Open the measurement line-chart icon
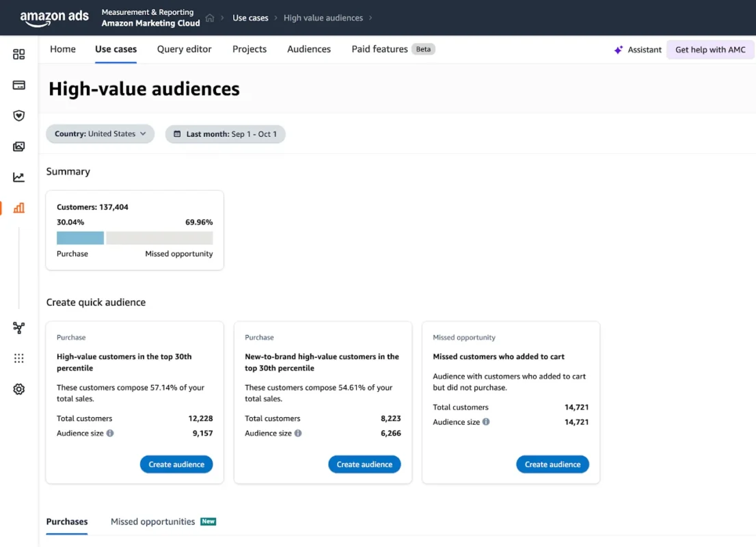The height and width of the screenshot is (547, 756). point(18,176)
